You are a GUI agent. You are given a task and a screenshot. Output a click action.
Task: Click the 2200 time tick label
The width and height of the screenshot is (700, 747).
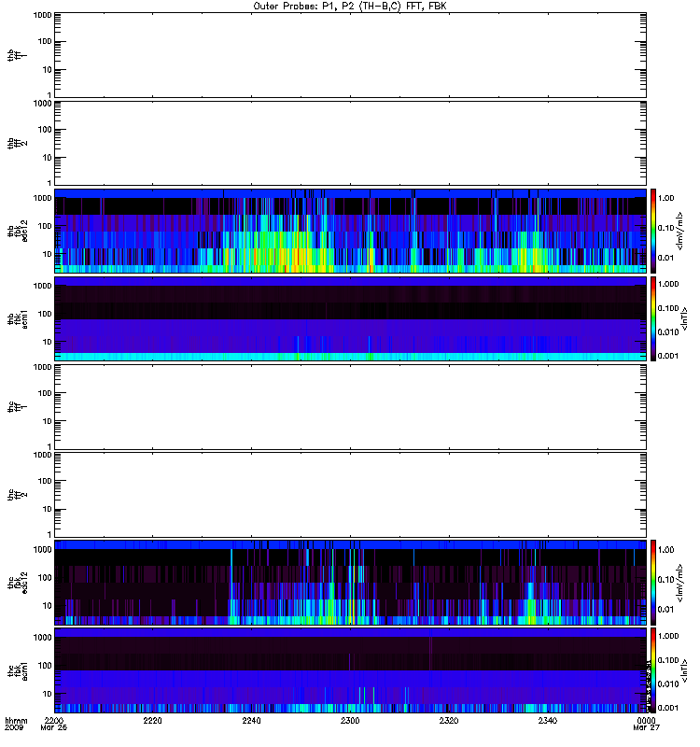point(54,720)
